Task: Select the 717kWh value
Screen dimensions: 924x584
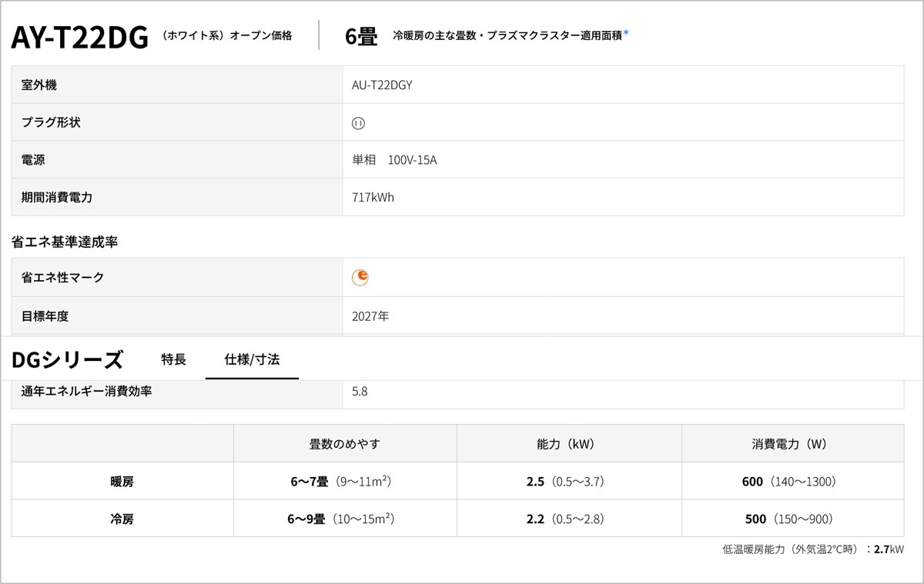Action: 373,198
